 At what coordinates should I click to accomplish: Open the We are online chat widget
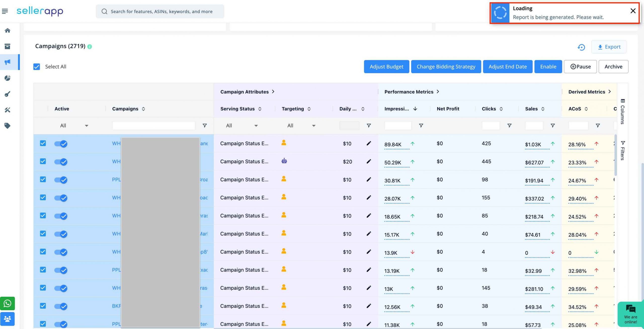(631, 314)
